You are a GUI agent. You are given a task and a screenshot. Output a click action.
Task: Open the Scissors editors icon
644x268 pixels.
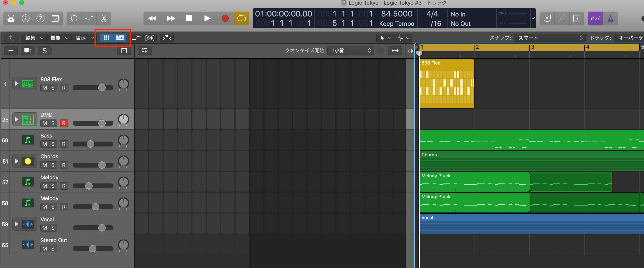coord(104,18)
